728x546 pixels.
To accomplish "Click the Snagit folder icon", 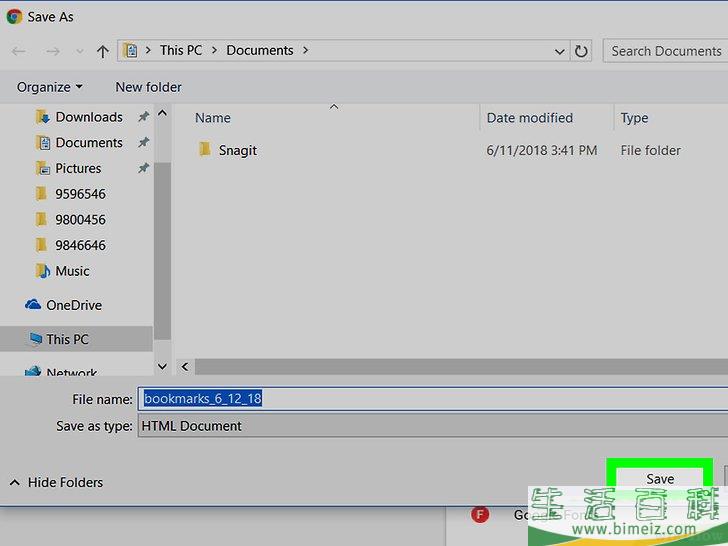I will (x=204, y=150).
